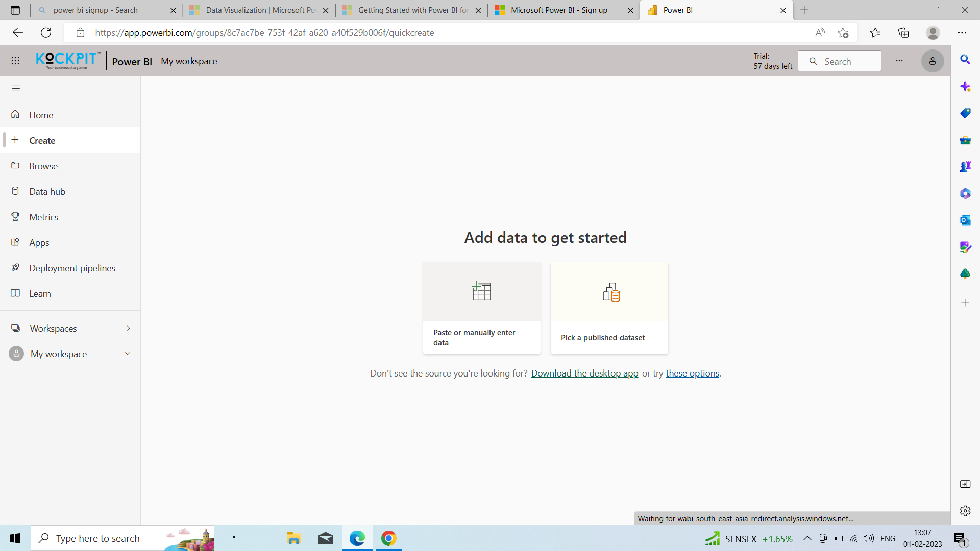
Task: Show hidden system tray icons chevron
Action: [807, 538]
